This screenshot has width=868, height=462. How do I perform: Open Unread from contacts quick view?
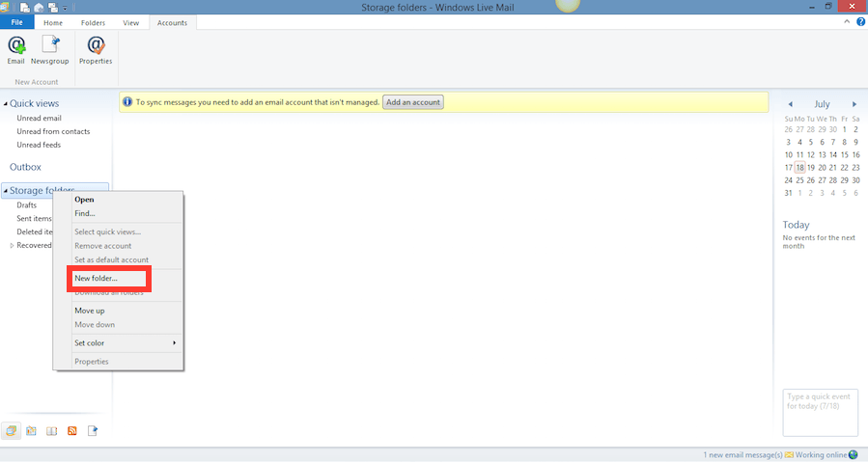[x=53, y=131]
